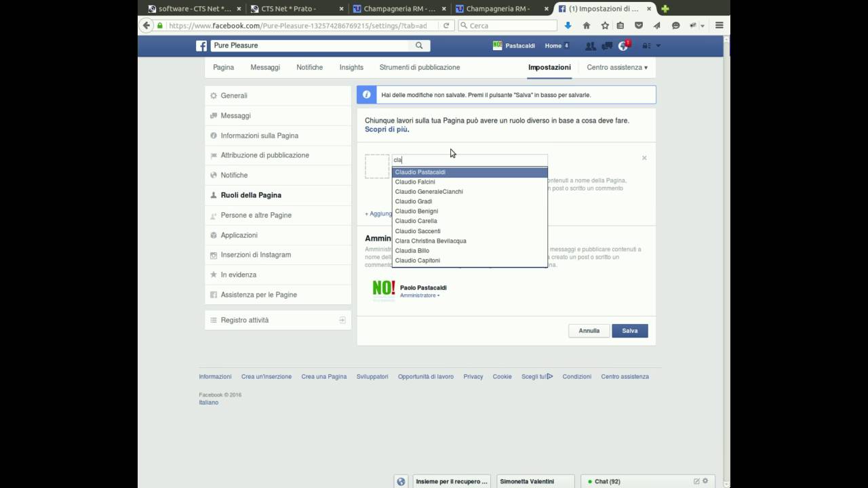This screenshot has height=488, width=868.
Task: Open Strumenti di pubblicazione tab
Action: pos(420,67)
